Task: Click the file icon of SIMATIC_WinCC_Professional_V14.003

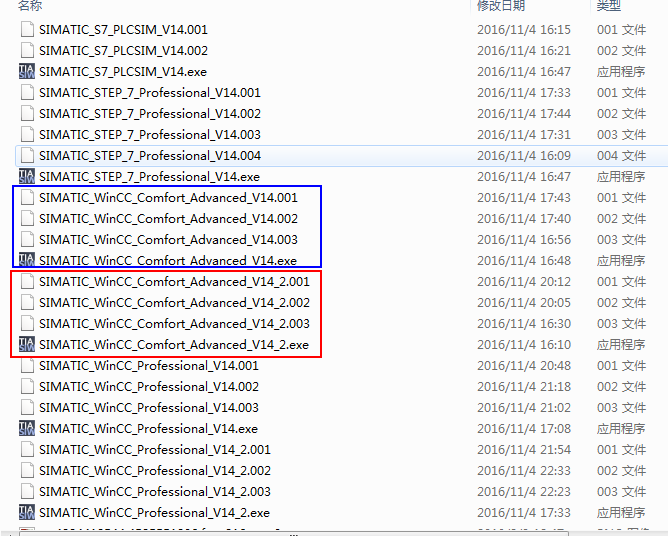Action: point(27,407)
